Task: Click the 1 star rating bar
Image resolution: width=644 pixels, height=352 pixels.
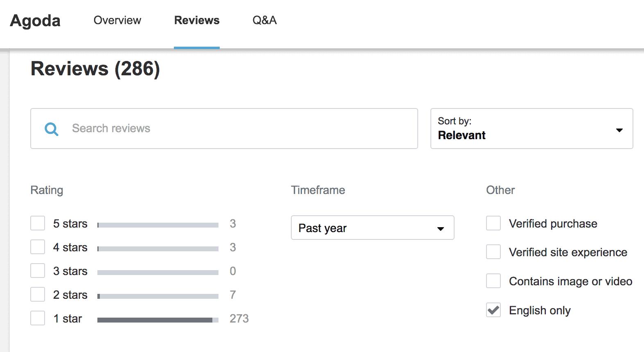Action: (158, 320)
